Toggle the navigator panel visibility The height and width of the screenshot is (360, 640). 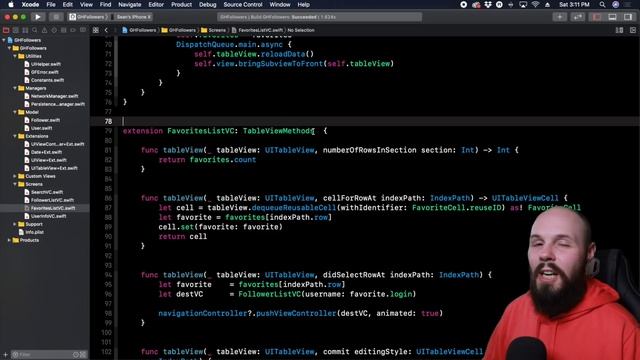597,17
